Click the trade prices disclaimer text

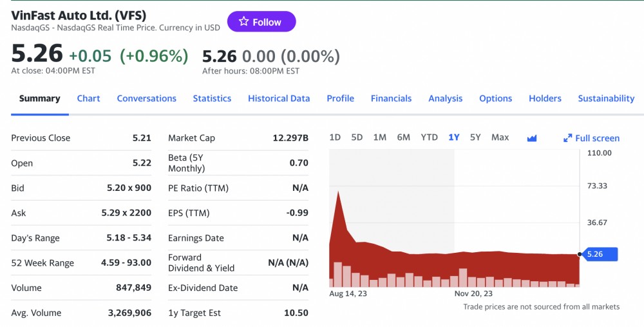(x=542, y=307)
